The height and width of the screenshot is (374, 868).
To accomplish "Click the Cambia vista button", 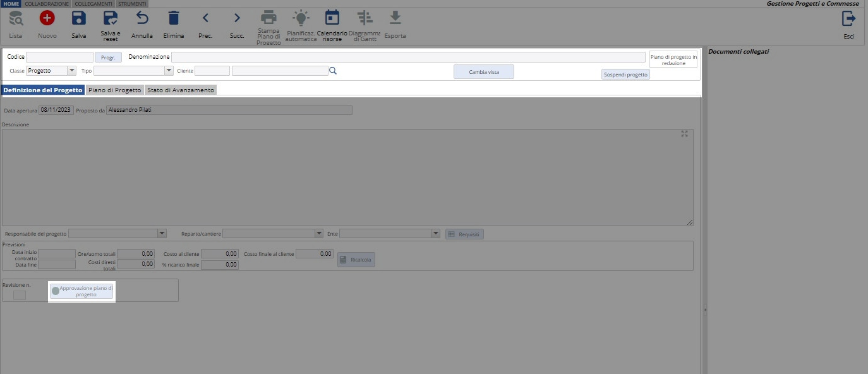I will click(x=483, y=72).
